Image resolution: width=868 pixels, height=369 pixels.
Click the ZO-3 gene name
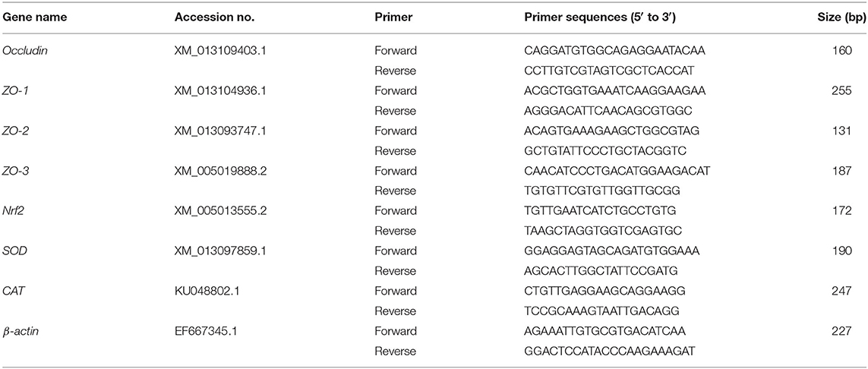(x=14, y=171)
